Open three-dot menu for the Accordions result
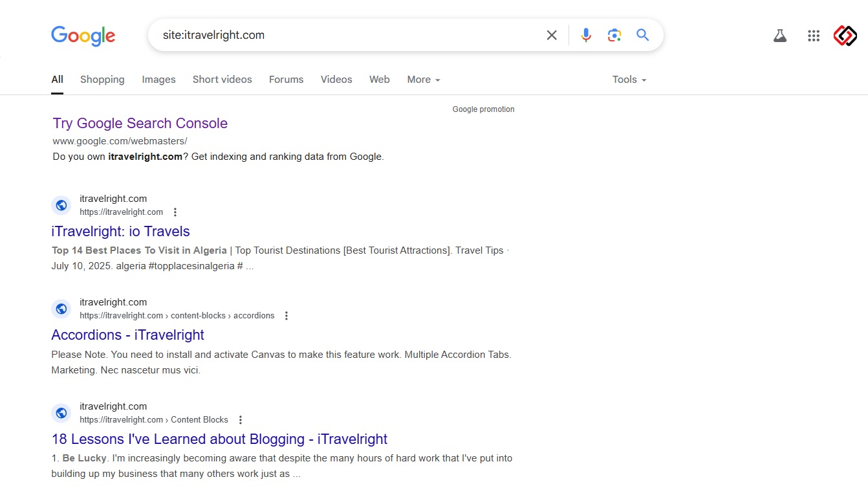This screenshot has width=868, height=497. [287, 316]
